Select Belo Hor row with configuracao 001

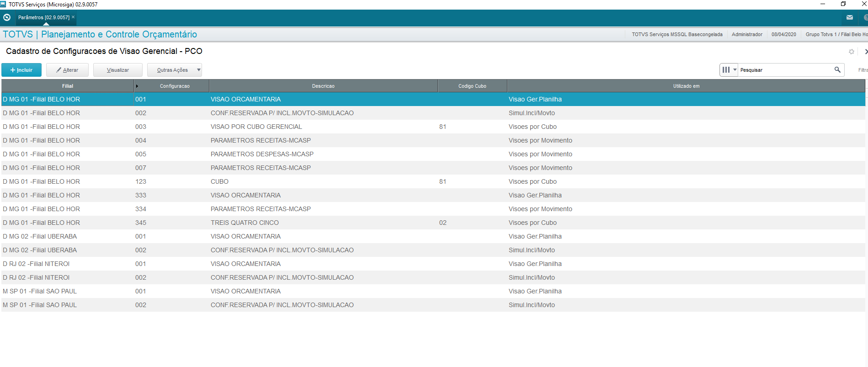pyautogui.click(x=433, y=99)
